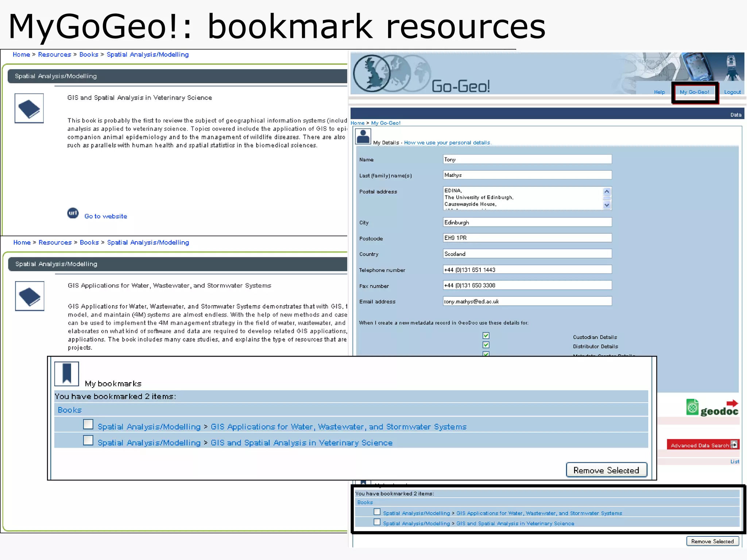Open small GIS Applications for Water link at bottom

[x=539, y=513]
